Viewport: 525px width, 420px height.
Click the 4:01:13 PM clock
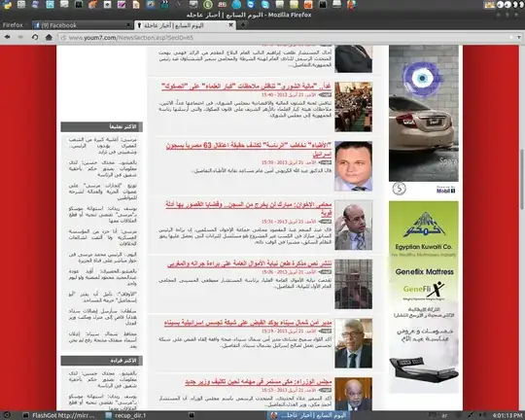coord(507,416)
